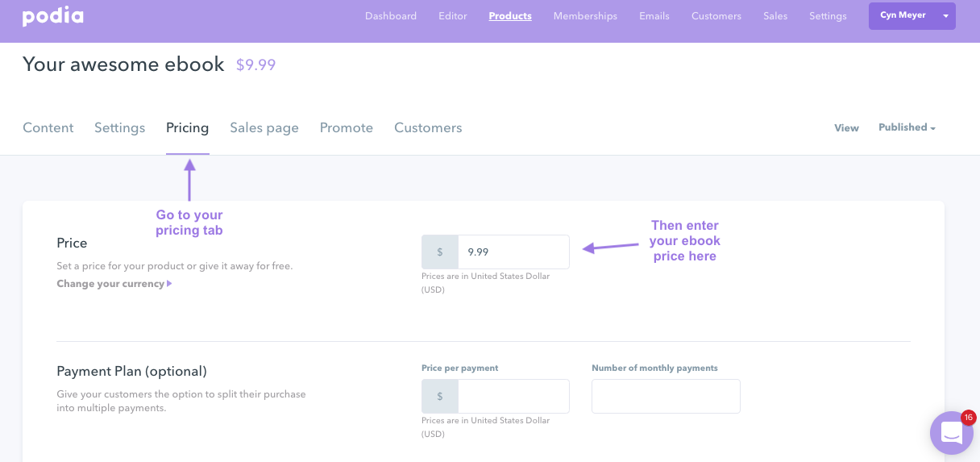Open Cyn Meyer account dropdown
Viewport: 980px width, 462px height.
(x=911, y=16)
